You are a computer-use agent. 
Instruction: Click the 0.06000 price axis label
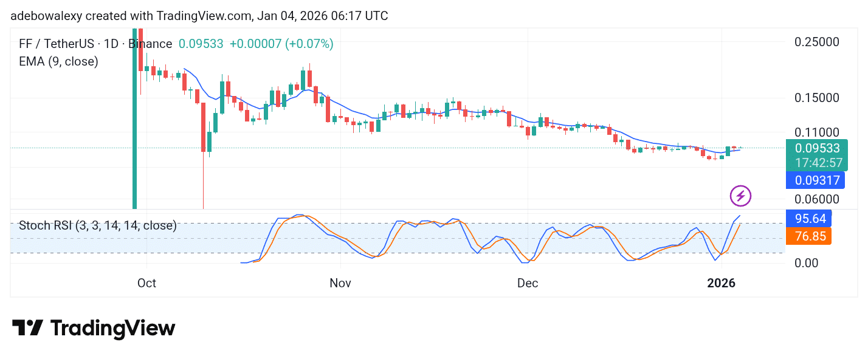pyautogui.click(x=817, y=199)
